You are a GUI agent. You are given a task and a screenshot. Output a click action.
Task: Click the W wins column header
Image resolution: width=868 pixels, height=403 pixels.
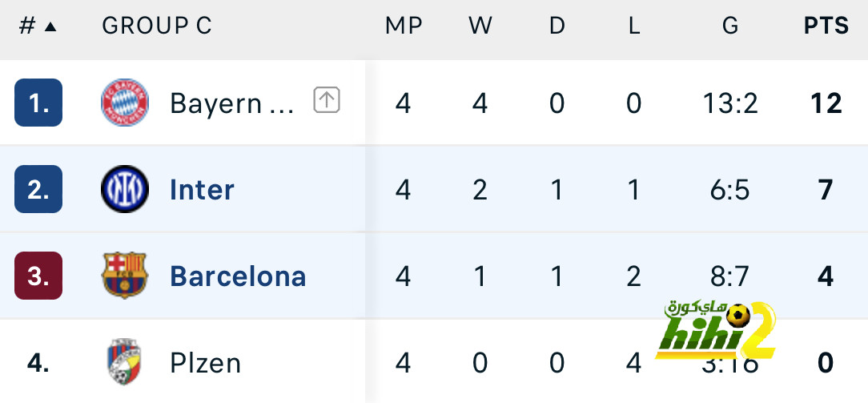[x=480, y=26]
